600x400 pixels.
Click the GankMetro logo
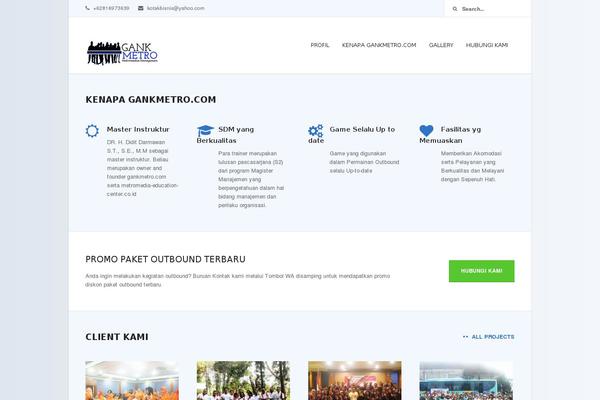122,53
